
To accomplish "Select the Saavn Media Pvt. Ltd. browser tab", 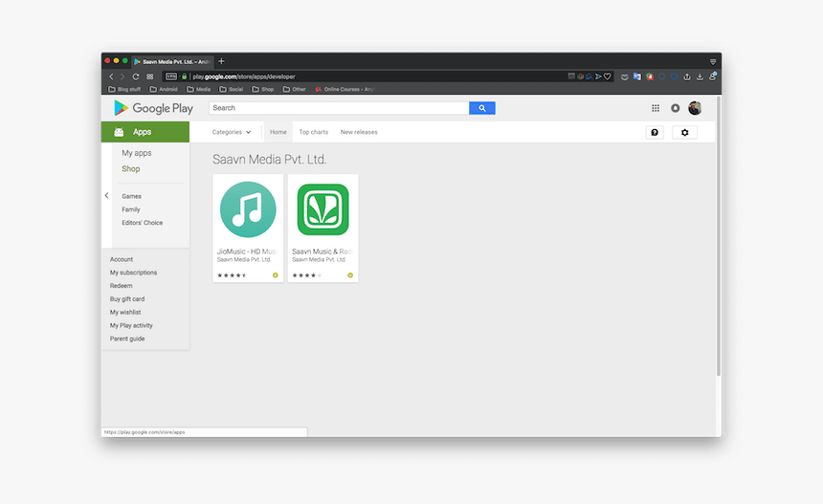I will click(x=172, y=61).
